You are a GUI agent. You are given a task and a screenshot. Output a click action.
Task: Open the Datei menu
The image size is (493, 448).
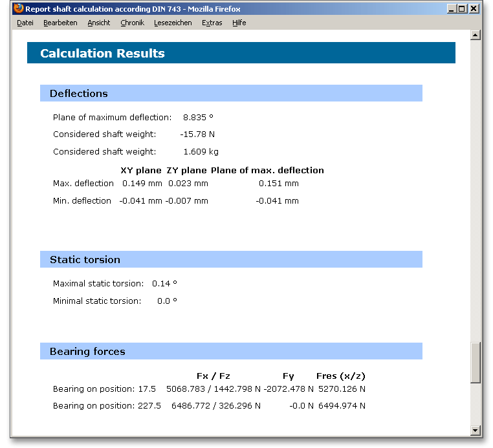(x=25, y=23)
